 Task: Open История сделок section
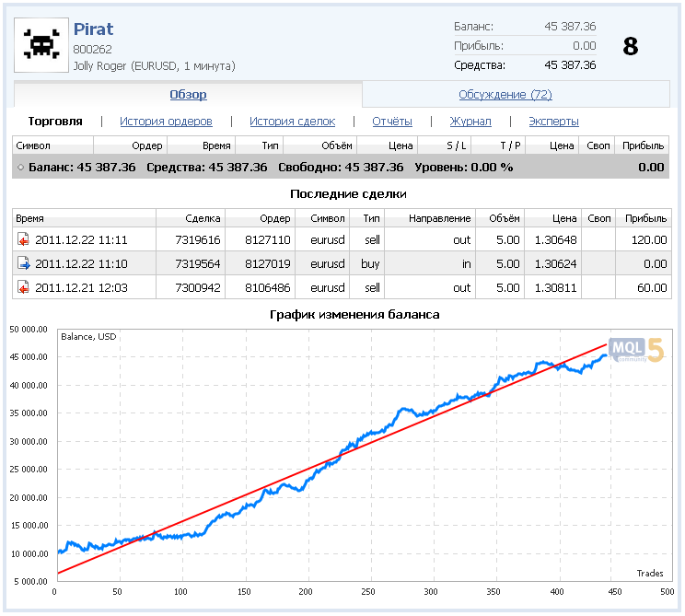click(292, 122)
